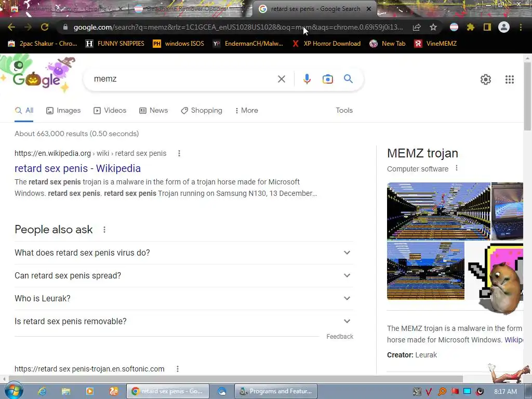
Task: Open the New Tab bookmark
Action: tap(388, 44)
